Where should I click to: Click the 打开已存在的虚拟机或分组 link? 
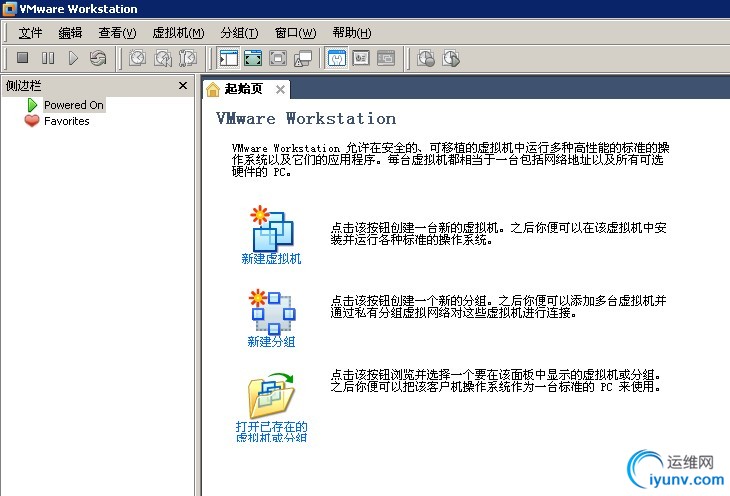(271, 432)
